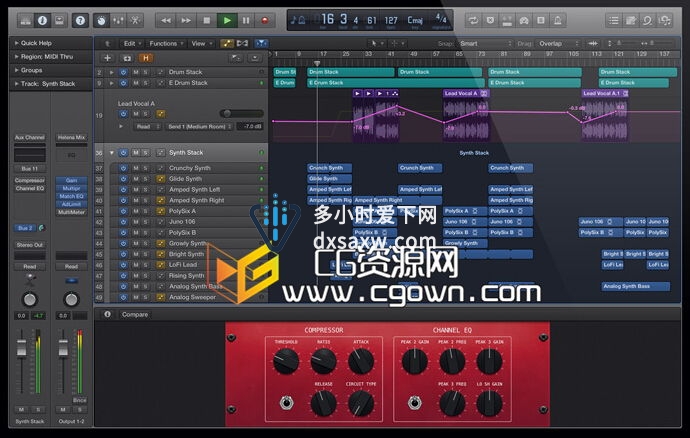Image resolution: width=690 pixels, height=438 pixels.
Task: Stop playback
Action: point(206,20)
